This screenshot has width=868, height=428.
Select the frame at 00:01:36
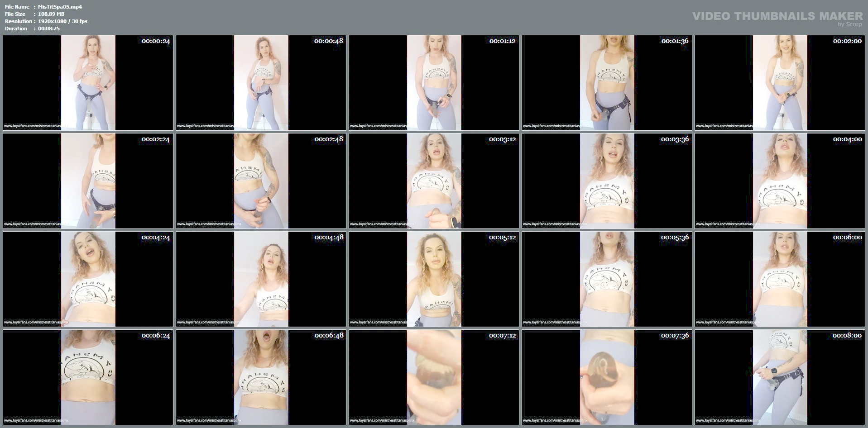607,83
